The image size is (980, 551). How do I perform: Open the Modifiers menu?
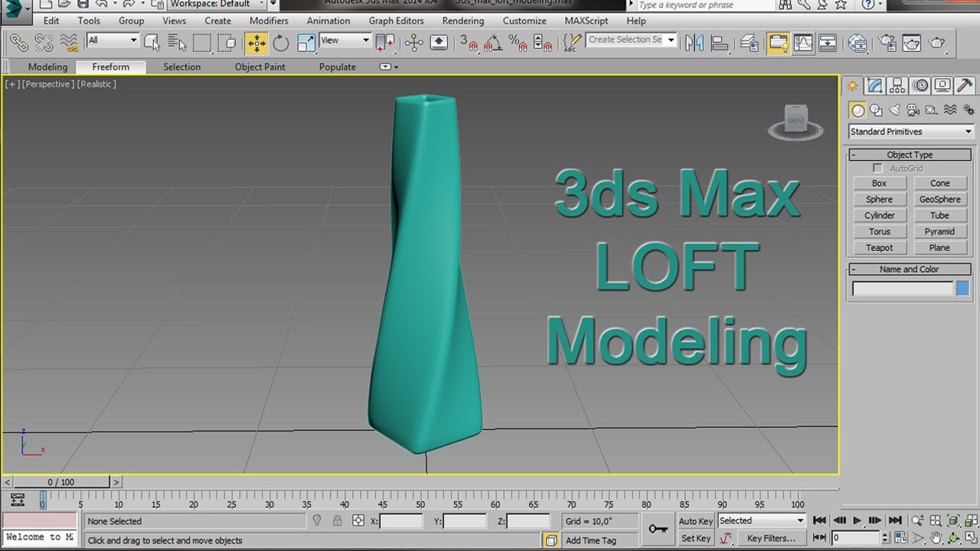[x=269, y=21]
